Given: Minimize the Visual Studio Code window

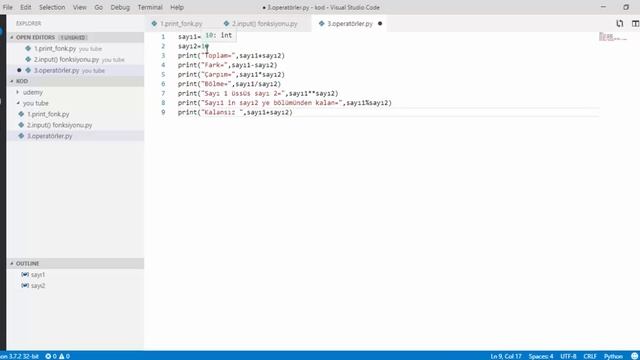Looking at the screenshot, I should [603, 7].
